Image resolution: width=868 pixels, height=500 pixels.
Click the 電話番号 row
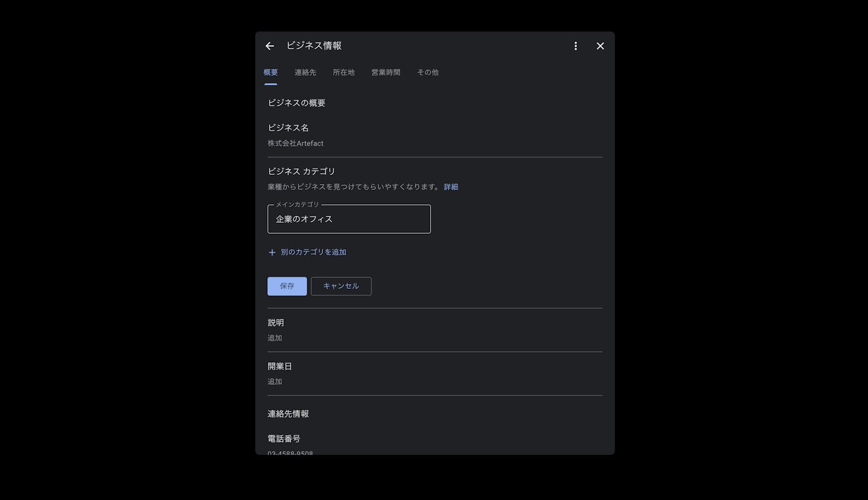pyautogui.click(x=435, y=444)
